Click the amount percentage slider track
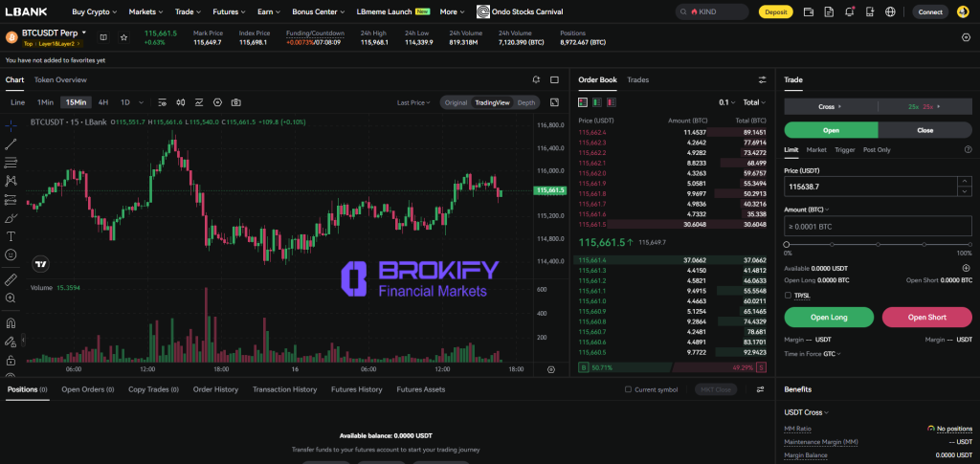 pos(879,244)
